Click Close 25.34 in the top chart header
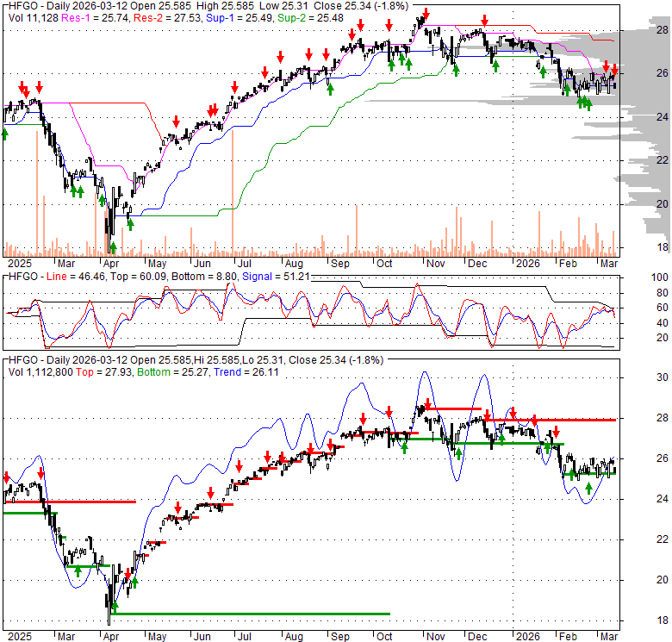 342,6
